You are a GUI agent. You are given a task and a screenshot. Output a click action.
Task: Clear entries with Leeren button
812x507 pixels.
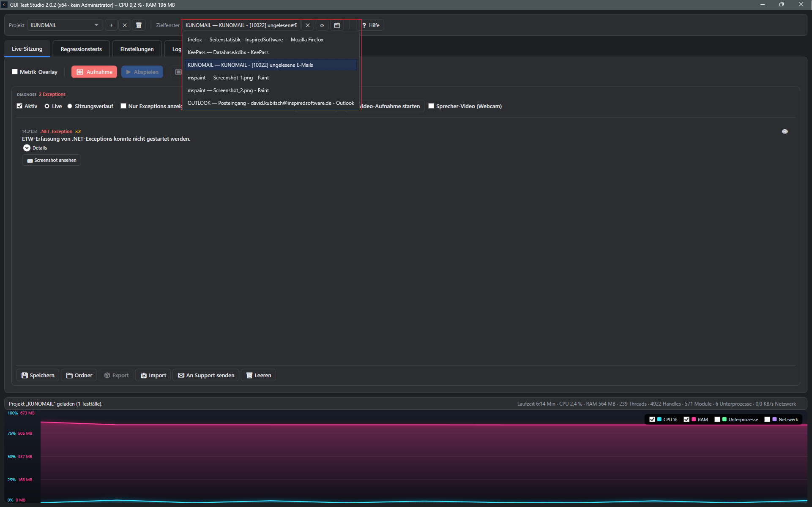258,375
